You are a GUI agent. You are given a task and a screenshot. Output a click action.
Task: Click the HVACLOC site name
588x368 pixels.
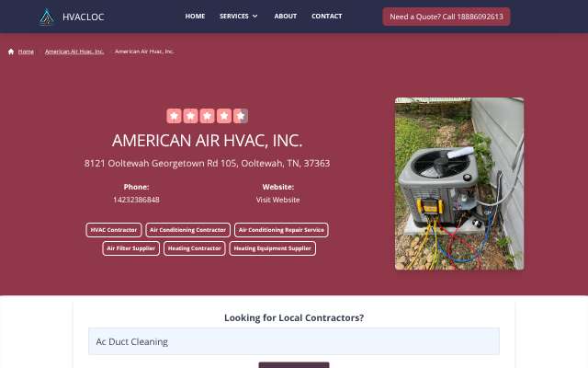tap(84, 17)
